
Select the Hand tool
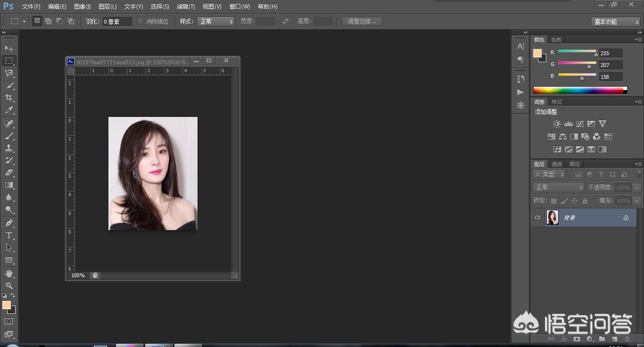[9, 273]
